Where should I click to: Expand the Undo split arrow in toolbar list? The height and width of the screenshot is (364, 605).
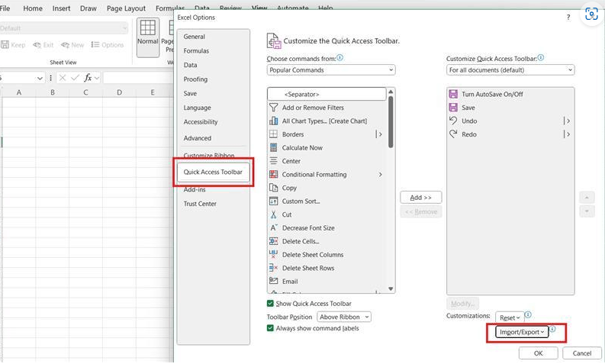click(x=566, y=121)
